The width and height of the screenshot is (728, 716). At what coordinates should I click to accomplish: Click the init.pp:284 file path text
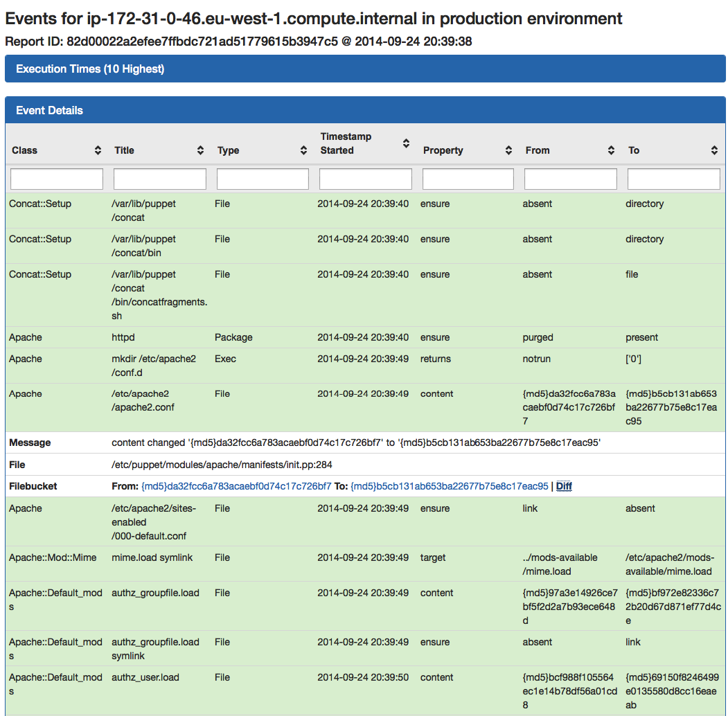point(222,465)
